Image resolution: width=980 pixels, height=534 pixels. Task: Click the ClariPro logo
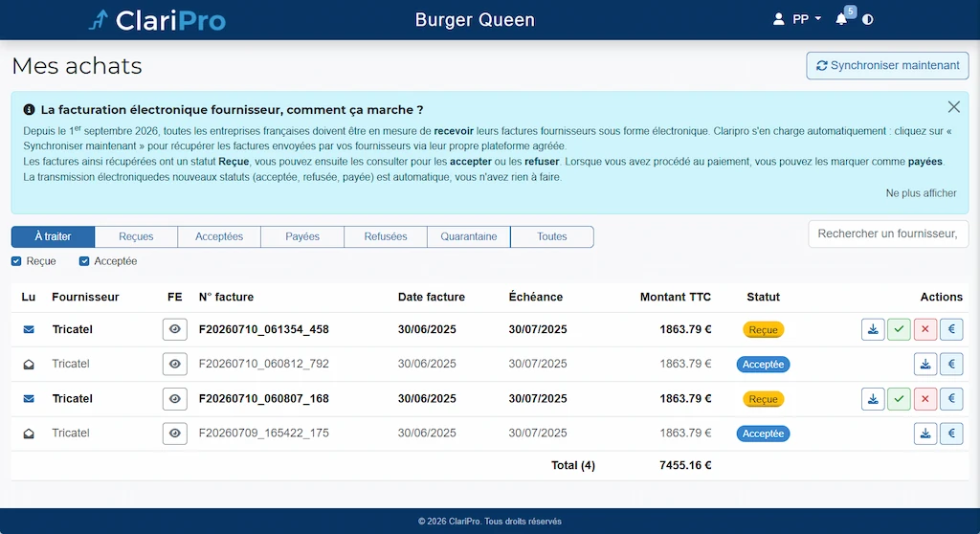pos(157,20)
